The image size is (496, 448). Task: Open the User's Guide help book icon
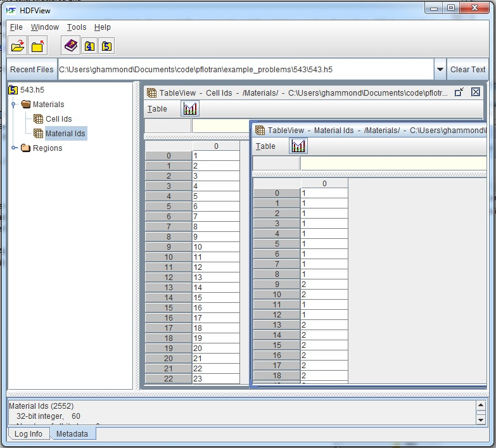pyautogui.click(x=70, y=46)
